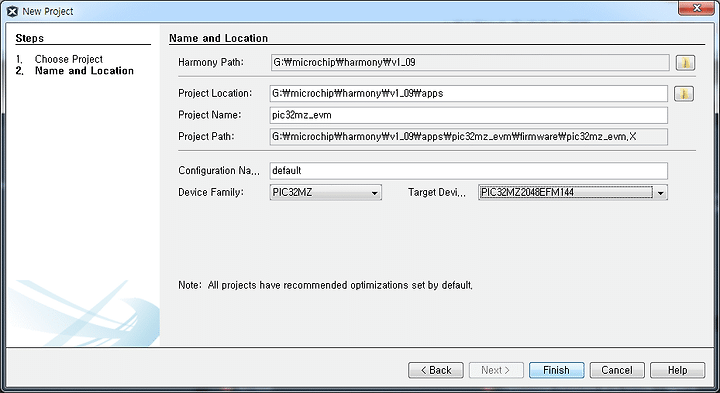Go Back to previous wizard step
Screen dimensions: 720x393
click(x=436, y=370)
